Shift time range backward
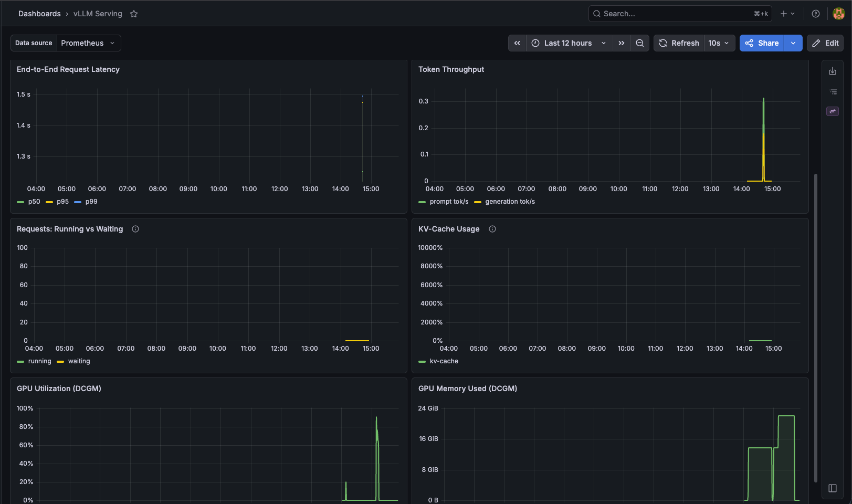Image resolution: width=852 pixels, height=504 pixels. click(x=517, y=43)
